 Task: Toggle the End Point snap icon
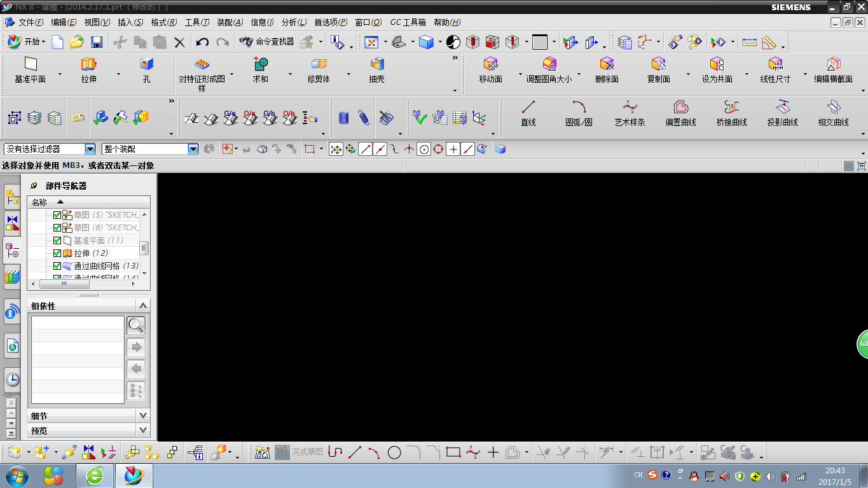(365, 149)
